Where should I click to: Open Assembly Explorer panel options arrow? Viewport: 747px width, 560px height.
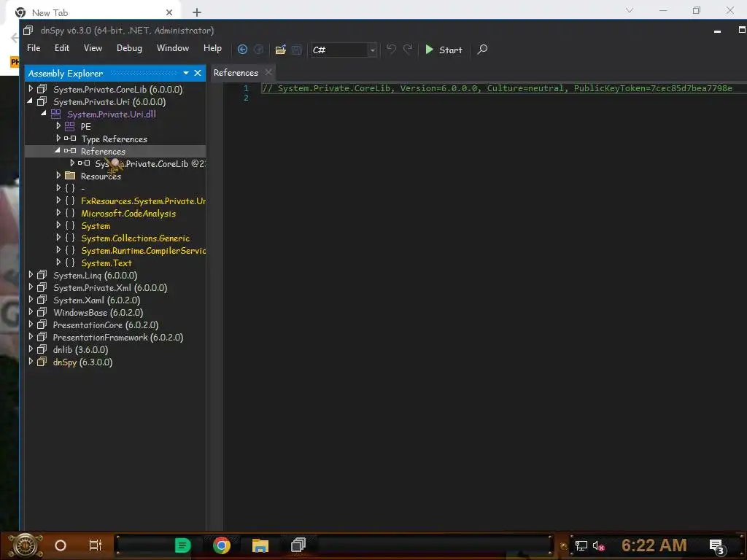(186, 73)
